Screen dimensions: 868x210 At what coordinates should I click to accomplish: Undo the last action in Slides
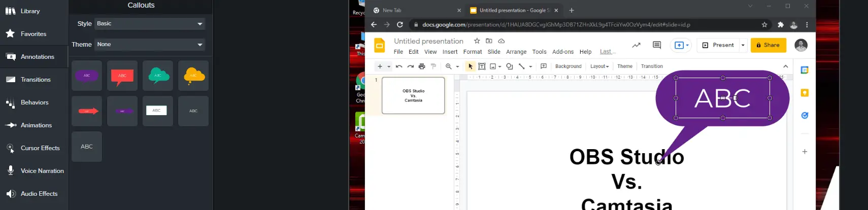(x=399, y=66)
